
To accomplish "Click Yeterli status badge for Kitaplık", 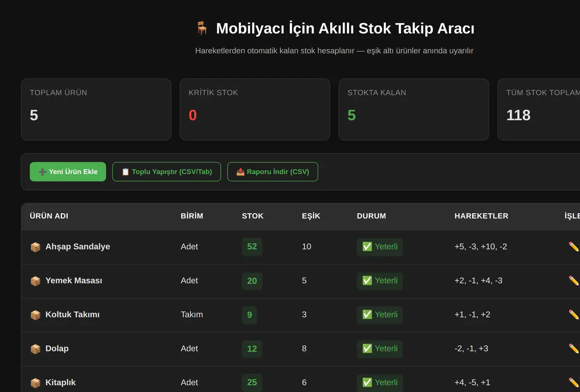I will click(380, 382).
